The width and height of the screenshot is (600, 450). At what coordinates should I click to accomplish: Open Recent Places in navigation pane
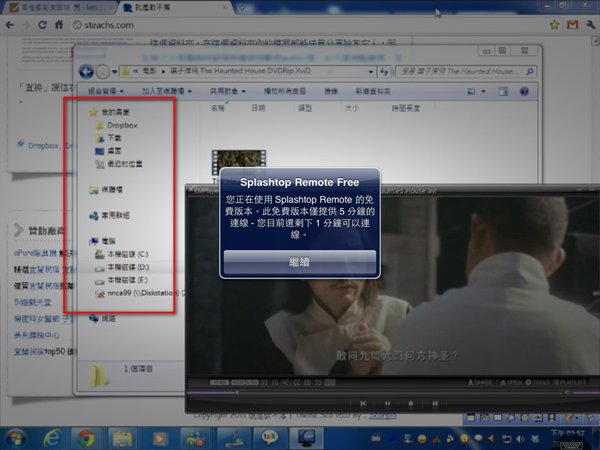pyautogui.click(x=119, y=164)
